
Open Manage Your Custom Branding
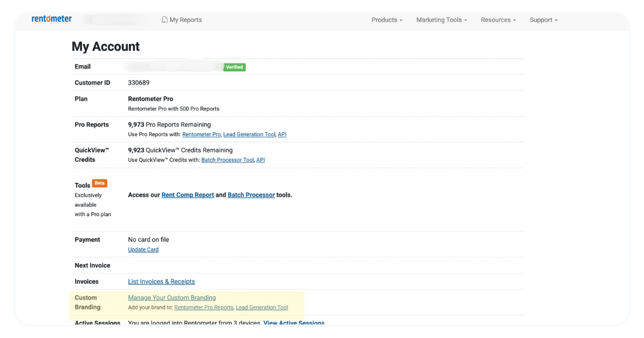(x=172, y=298)
